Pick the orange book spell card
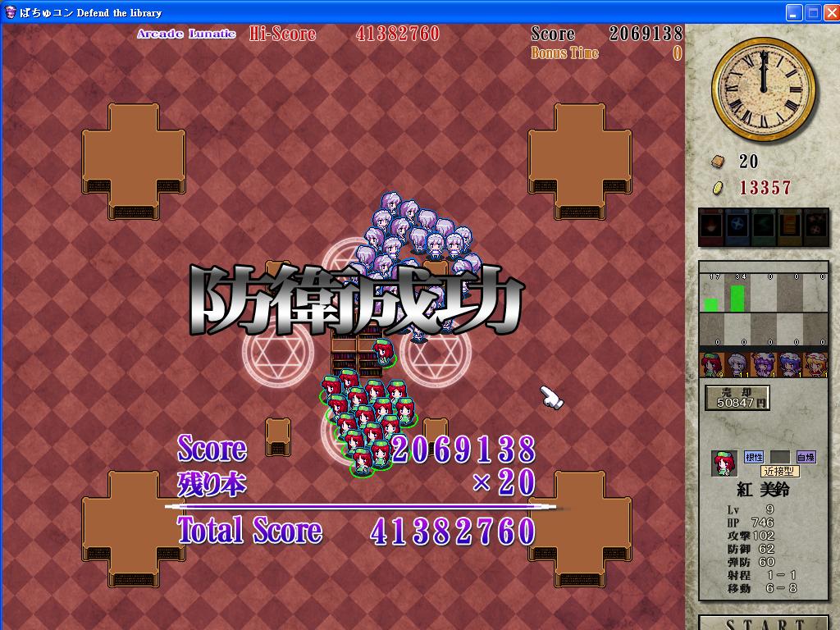Image resolution: width=840 pixels, height=630 pixels. click(x=790, y=227)
